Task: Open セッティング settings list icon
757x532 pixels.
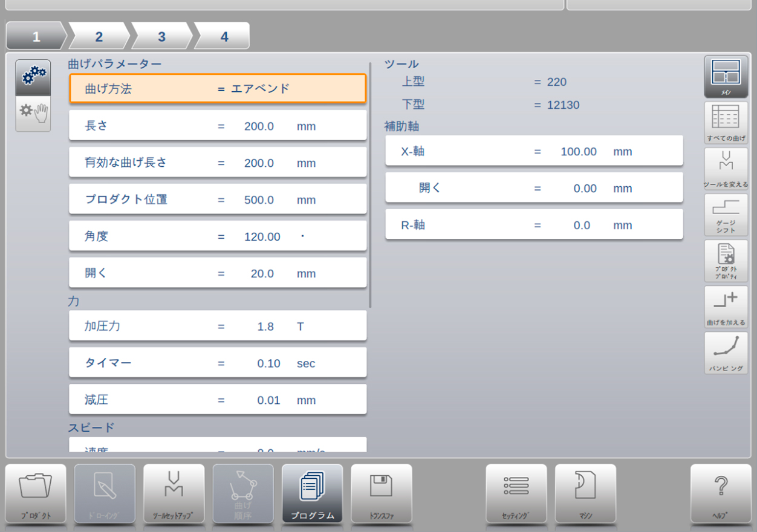Action: [x=516, y=493]
